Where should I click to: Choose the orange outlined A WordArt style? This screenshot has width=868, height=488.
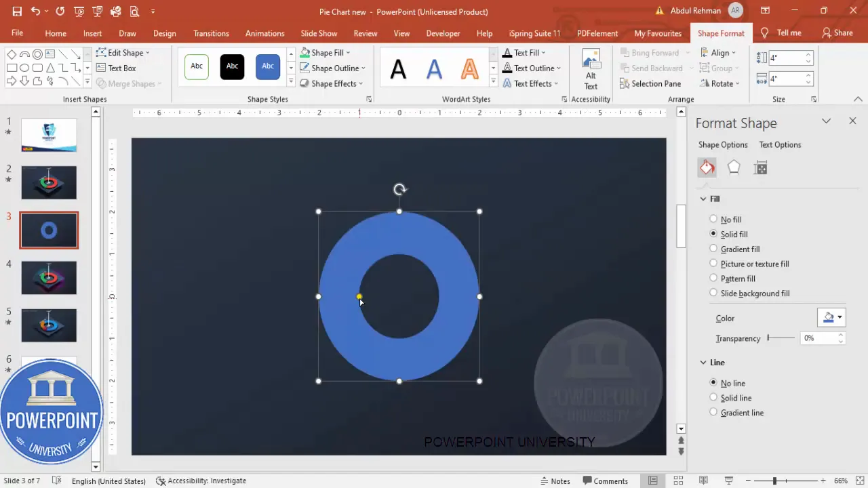point(469,68)
